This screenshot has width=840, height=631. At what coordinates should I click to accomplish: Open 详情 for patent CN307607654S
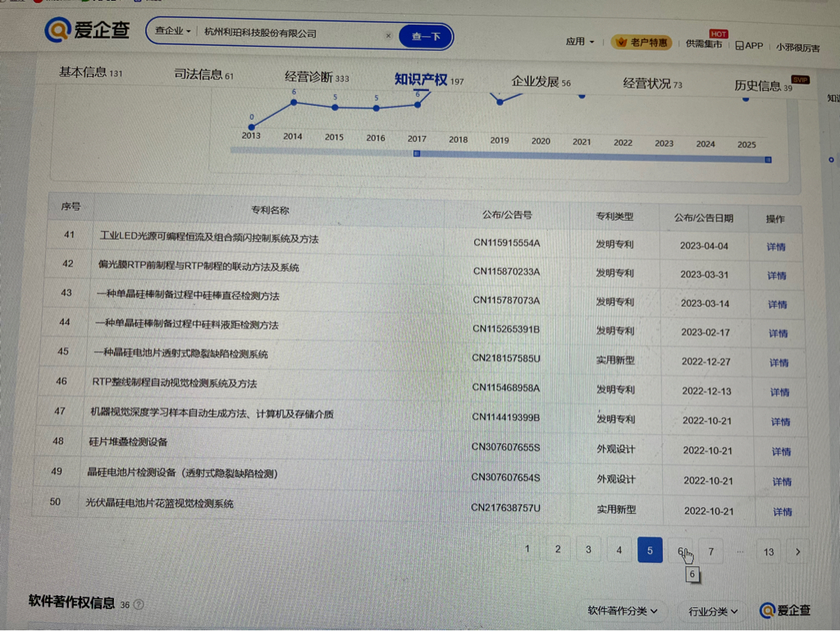(x=782, y=482)
